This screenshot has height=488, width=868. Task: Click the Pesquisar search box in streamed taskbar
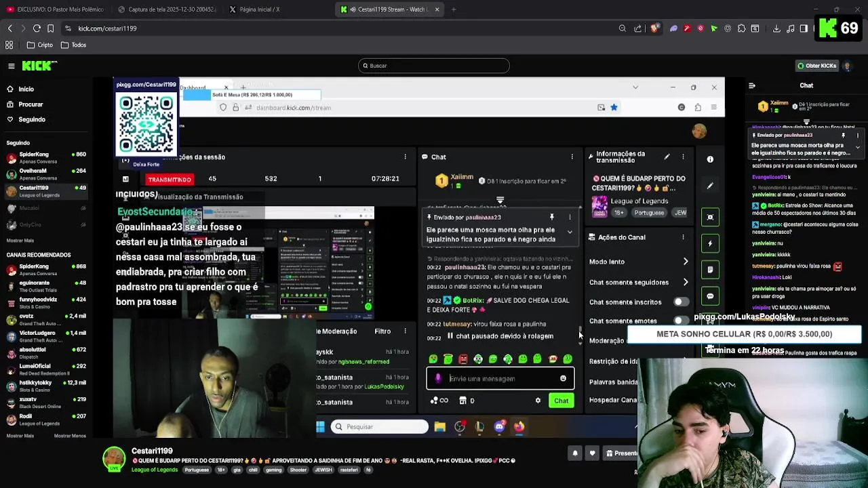(380, 427)
